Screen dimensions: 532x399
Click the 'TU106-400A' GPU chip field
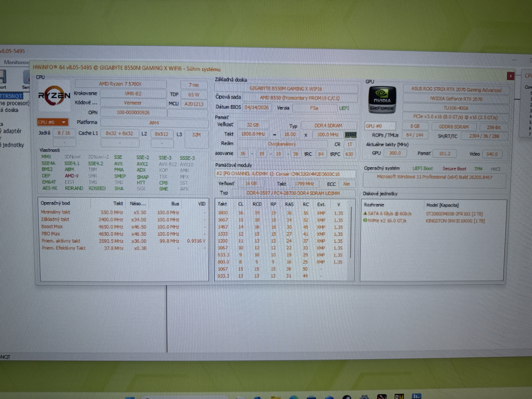pos(456,108)
